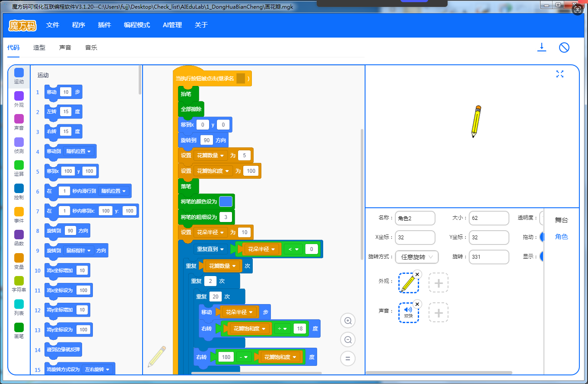Select the 声音 sound category
The image size is (588, 384).
pyautogui.click(x=19, y=122)
